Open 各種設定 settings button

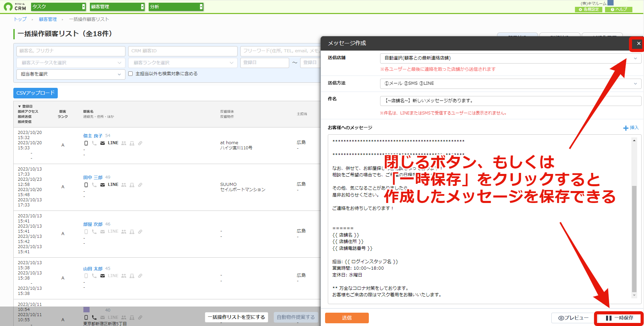click(589, 10)
